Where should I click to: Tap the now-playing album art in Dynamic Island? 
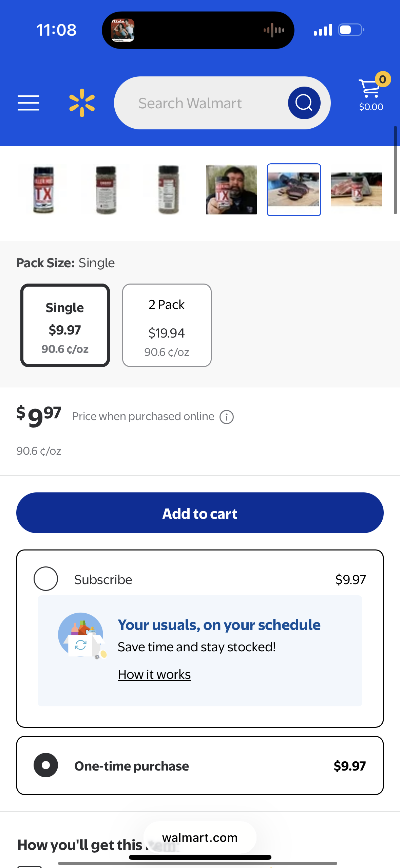point(123,30)
